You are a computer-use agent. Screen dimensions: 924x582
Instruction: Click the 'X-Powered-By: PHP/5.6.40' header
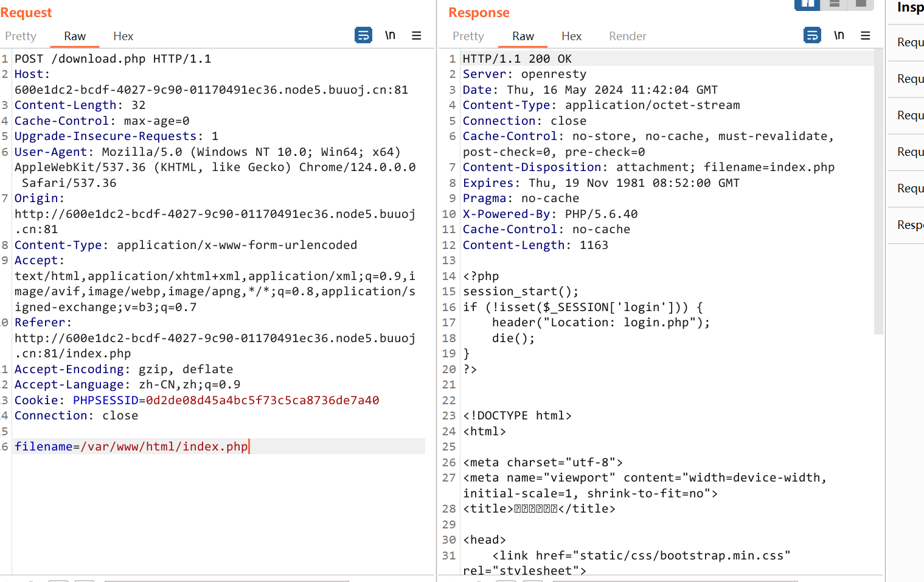551,214
